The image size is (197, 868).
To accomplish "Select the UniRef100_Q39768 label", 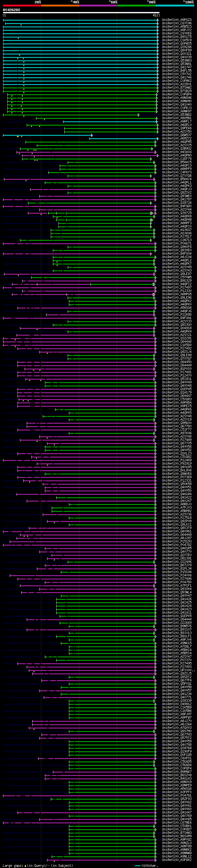I will 176,748.
